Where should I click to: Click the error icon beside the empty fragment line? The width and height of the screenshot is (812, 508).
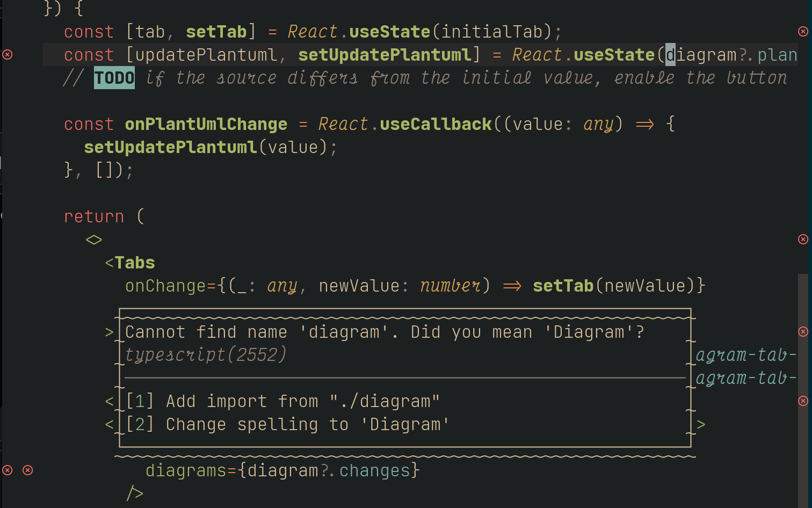[x=803, y=239]
